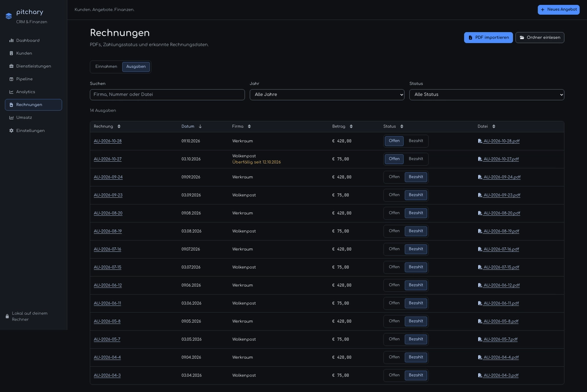Click the folder icon in Ordner einlesen
Image resolution: width=587 pixels, height=392 pixels.
[522, 38]
